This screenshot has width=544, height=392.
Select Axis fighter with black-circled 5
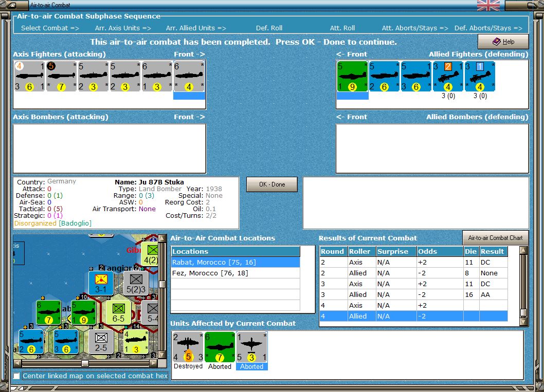(x=61, y=76)
